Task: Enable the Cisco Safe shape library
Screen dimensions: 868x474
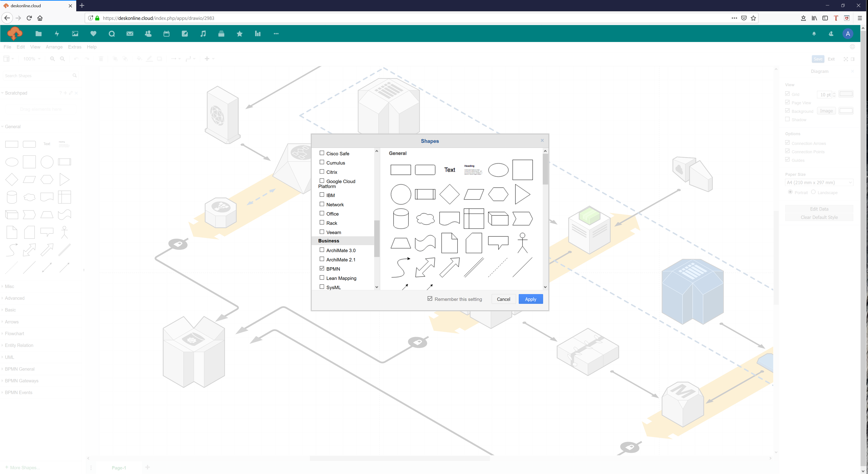Action: tap(322, 153)
